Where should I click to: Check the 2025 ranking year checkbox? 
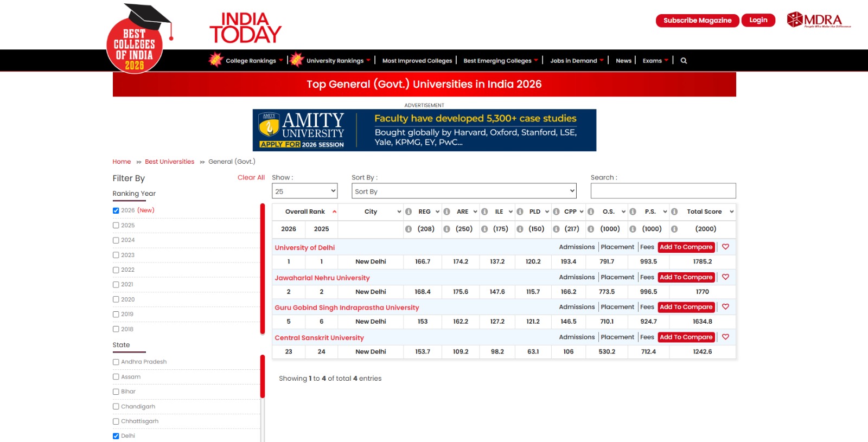(116, 226)
